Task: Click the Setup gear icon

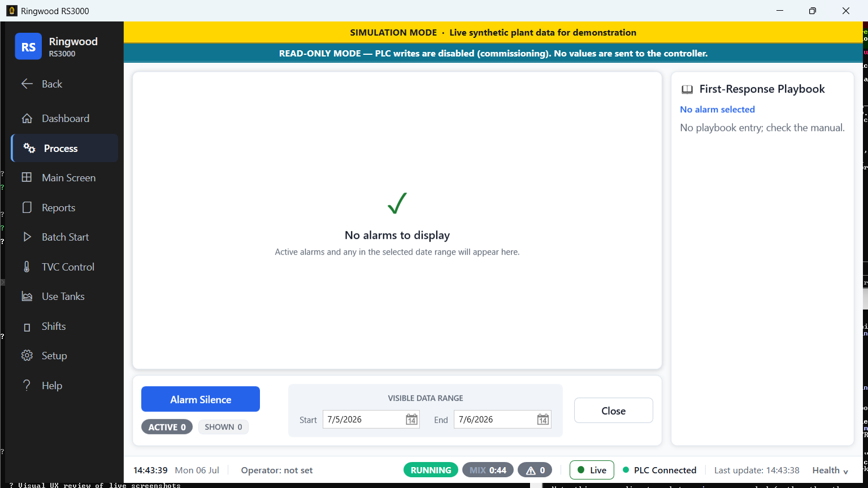Action: click(x=27, y=356)
